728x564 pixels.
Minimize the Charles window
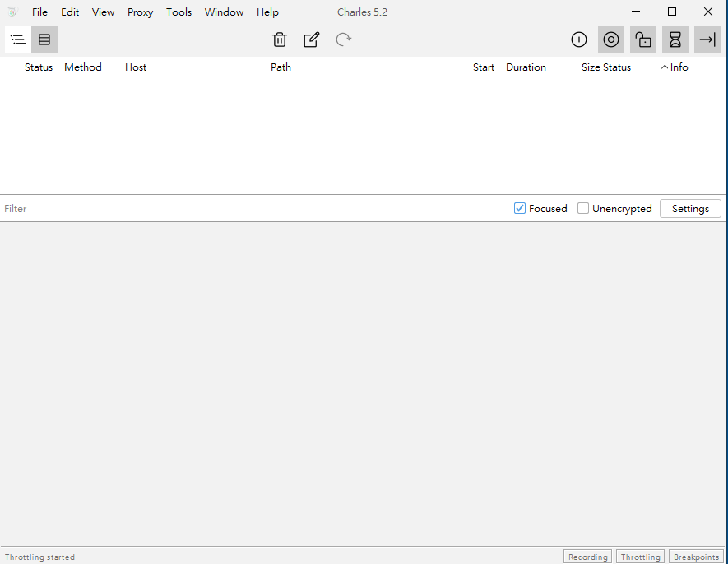(x=636, y=12)
